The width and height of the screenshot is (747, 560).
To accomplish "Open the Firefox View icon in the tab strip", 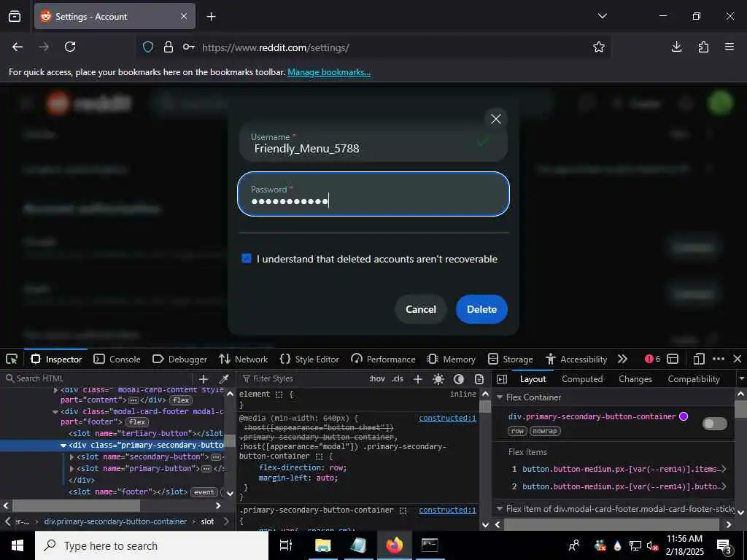I will (15, 16).
